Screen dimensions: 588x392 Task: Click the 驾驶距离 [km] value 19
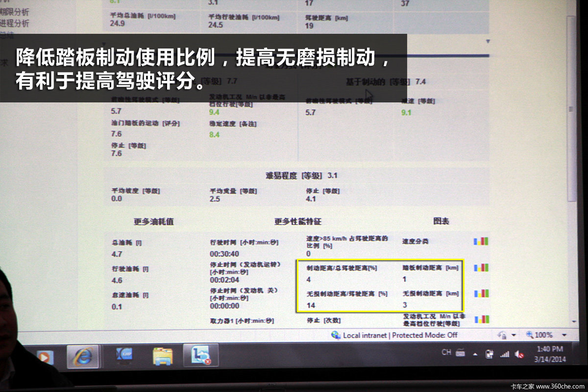coord(309,25)
